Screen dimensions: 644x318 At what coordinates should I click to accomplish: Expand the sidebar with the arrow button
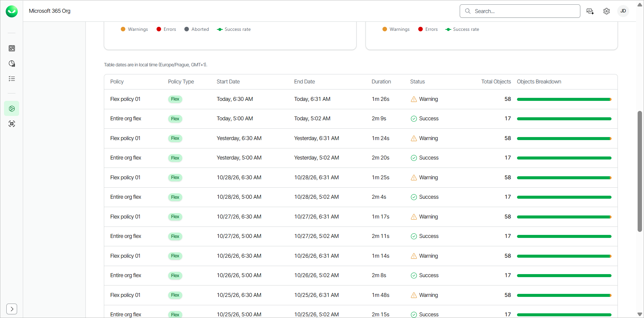[x=12, y=309]
